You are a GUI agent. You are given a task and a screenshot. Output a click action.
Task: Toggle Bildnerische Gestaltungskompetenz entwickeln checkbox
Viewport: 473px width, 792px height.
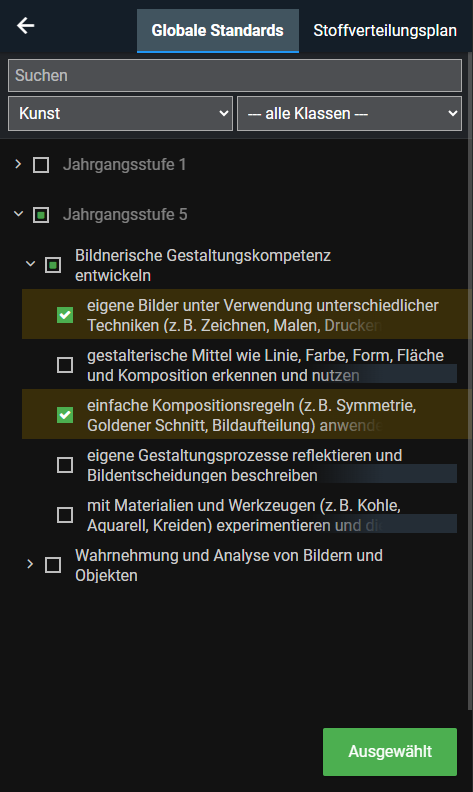pyautogui.click(x=53, y=265)
